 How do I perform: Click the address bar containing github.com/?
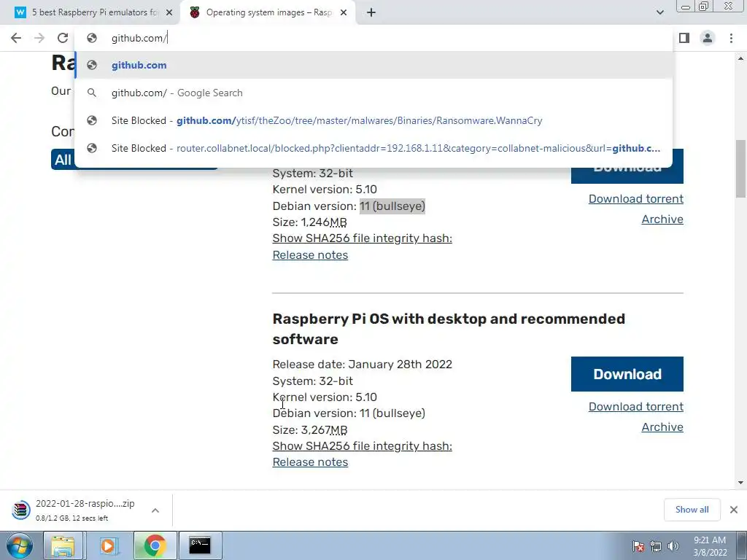point(374,38)
